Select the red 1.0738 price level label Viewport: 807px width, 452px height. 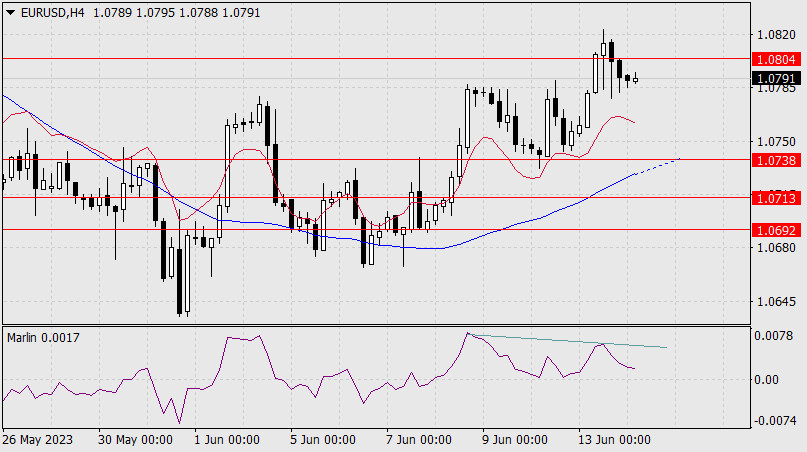[x=777, y=159]
